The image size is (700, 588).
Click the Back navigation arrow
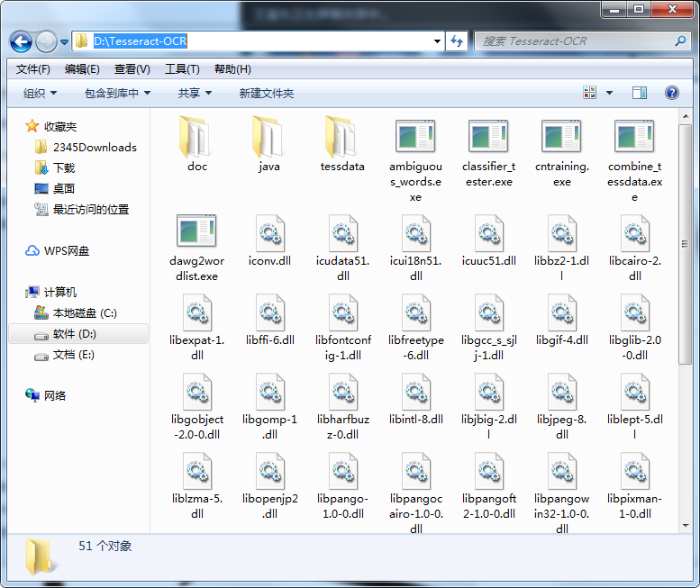[x=21, y=42]
